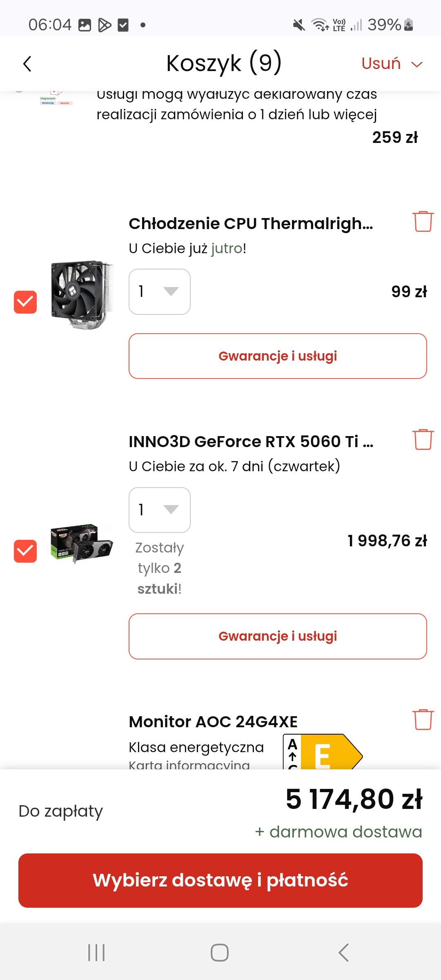The image size is (441, 980).
Task: Open the INNO3D graphics card thumbnail
Action: click(x=82, y=543)
